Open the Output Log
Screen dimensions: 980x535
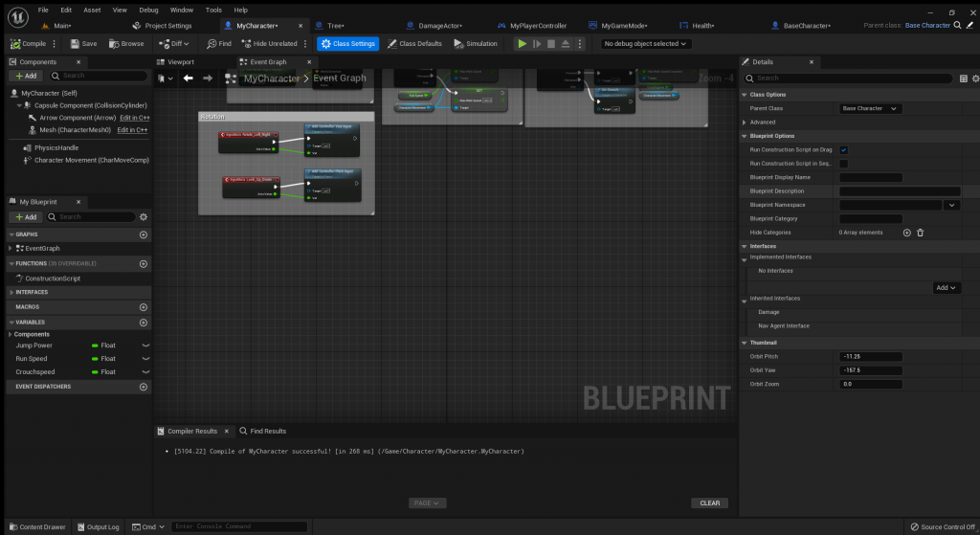click(98, 527)
